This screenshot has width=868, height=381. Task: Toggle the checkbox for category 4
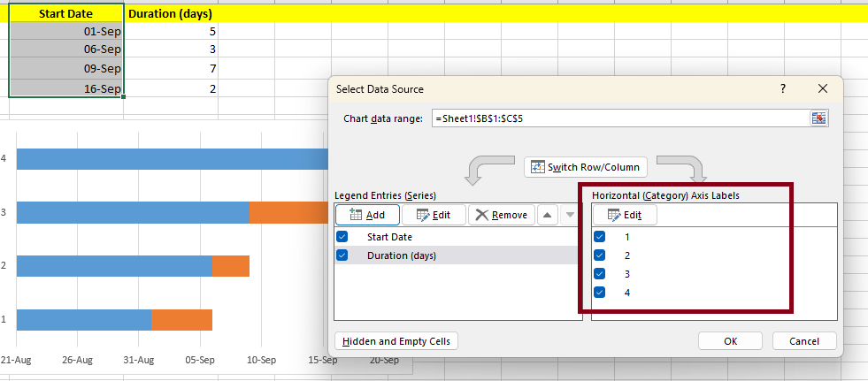(600, 293)
